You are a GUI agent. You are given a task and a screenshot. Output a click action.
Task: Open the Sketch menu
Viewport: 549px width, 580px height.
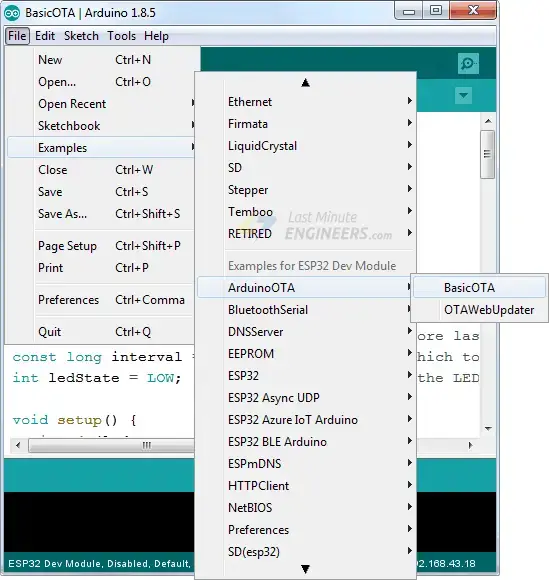tap(81, 36)
